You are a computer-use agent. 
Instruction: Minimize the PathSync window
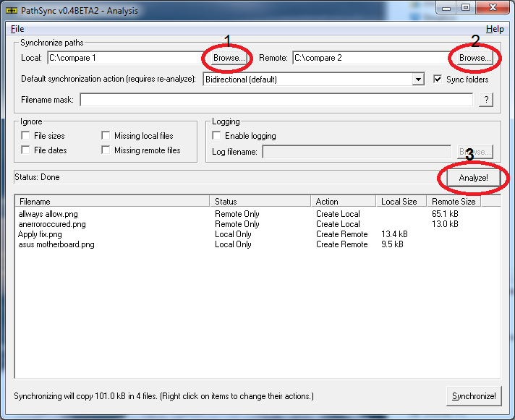tap(446, 8)
